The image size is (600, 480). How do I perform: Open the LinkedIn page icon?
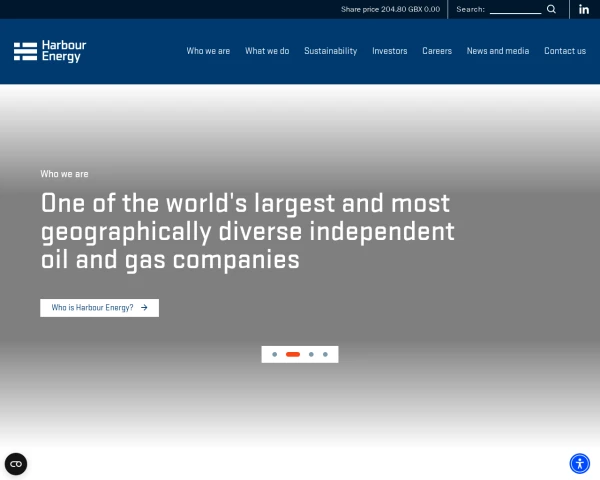584,9
